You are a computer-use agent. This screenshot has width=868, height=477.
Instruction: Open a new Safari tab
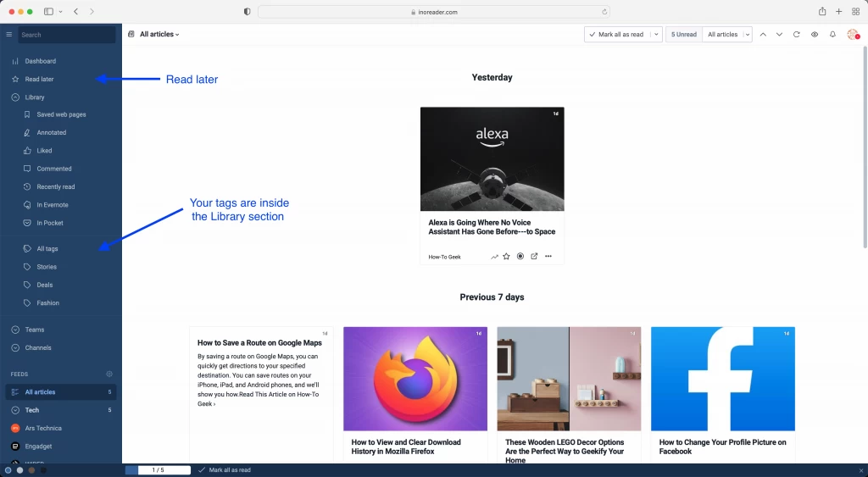coord(838,12)
